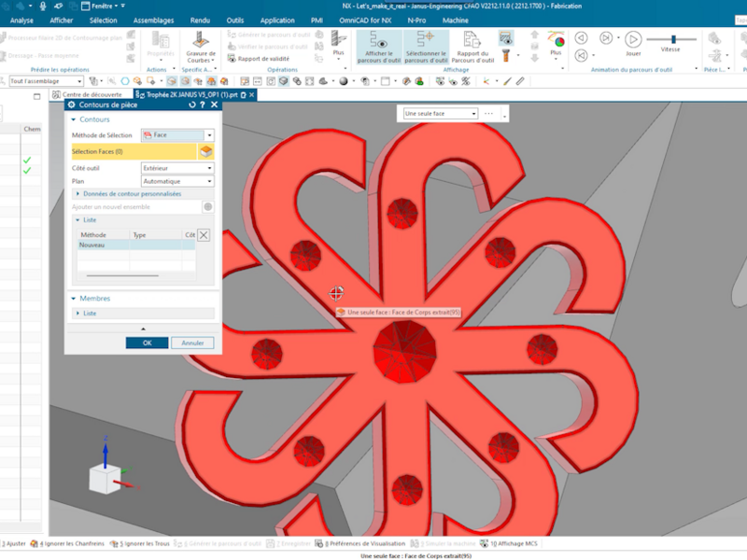Screen dimensions: 747x560
Task: Open the OmniCAD for NX tab
Action: pos(365,21)
